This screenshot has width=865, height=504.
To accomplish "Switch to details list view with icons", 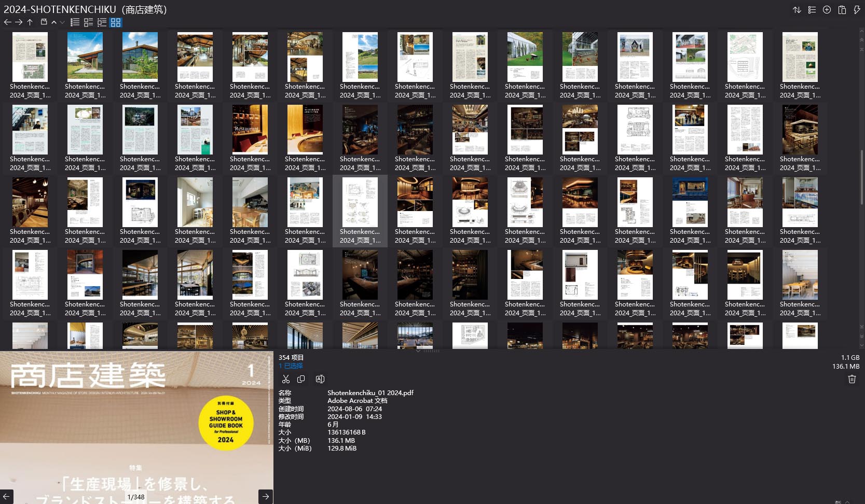I will [x=89, y=22].
